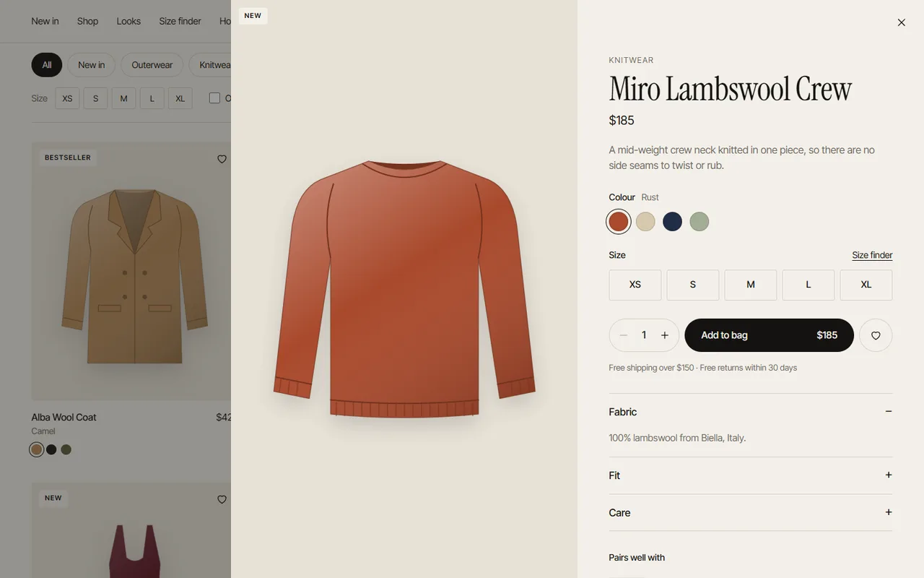This screenshot has width=924, height=578.
Task: Pick Camel swatch on Alba Wool Coat
Action: pos(37,449)
